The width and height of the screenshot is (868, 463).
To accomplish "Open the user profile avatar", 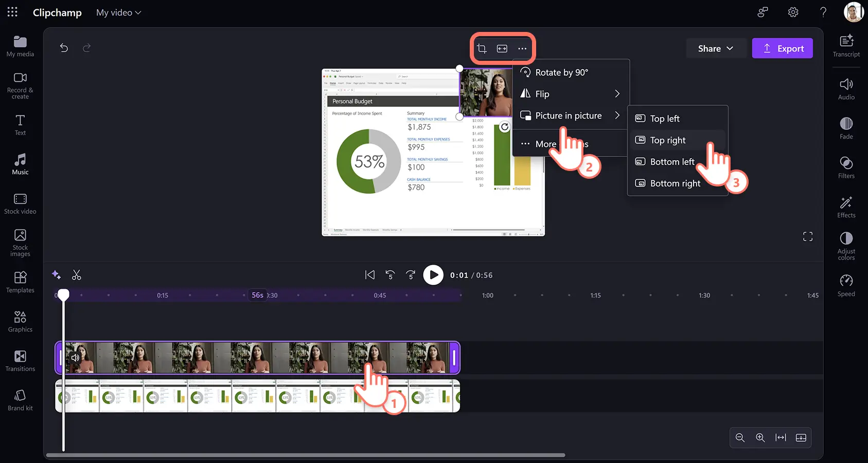I will (x=854, y=12).
